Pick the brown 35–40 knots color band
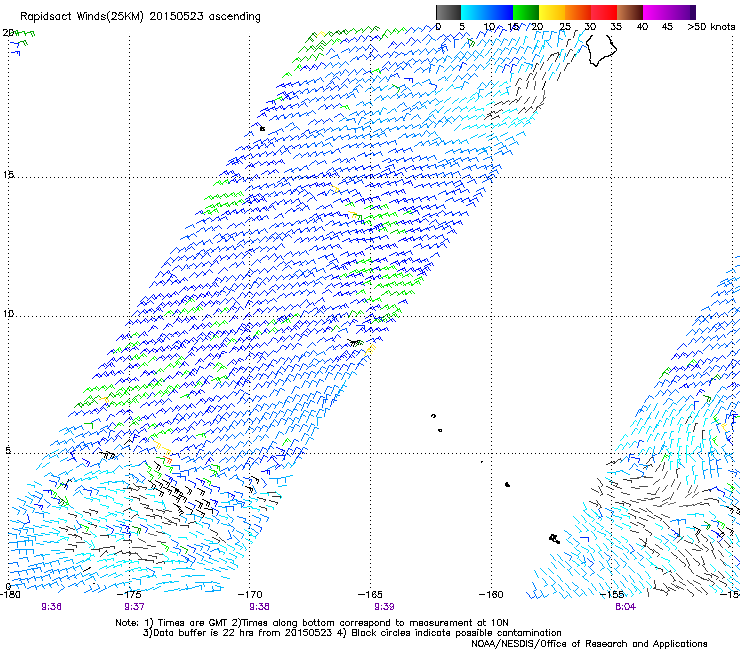This screenshot has height=650, width=740. coord(630,12)
